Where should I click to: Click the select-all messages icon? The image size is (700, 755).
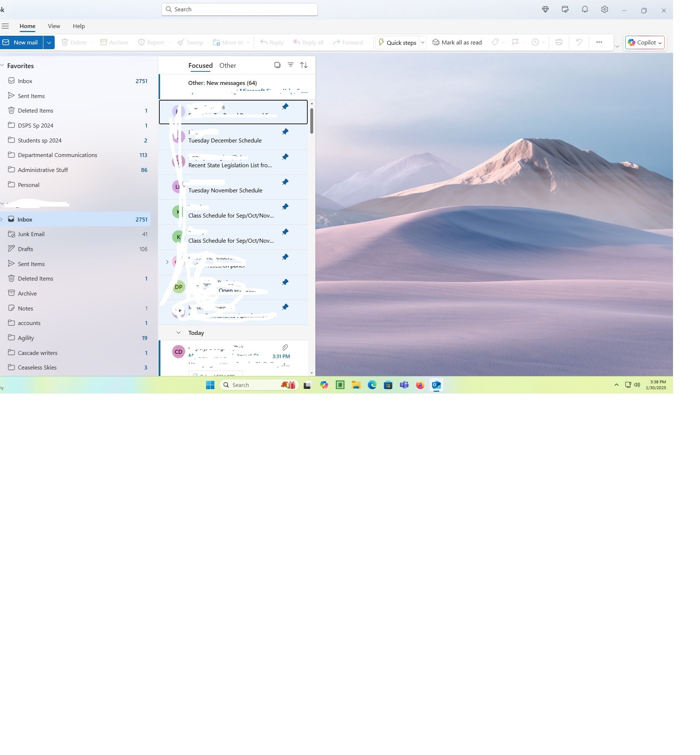click(277, 65)
